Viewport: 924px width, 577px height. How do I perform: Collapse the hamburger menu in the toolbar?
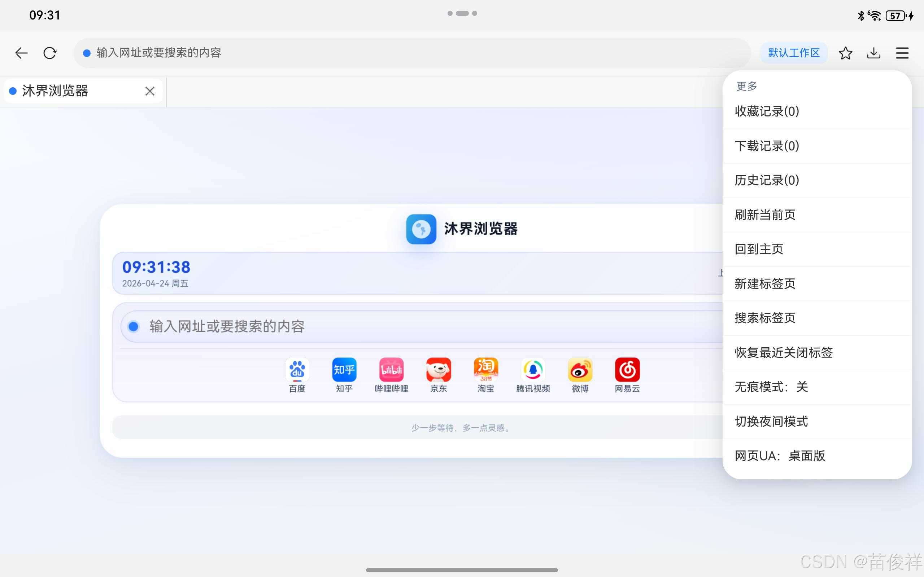pos(902,53)
